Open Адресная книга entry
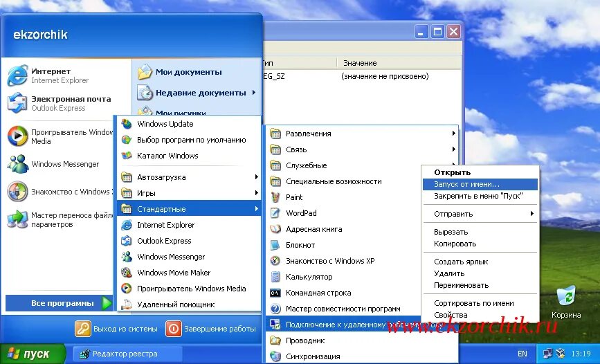Viewport: 600px width, 364px height. (343, 229)
